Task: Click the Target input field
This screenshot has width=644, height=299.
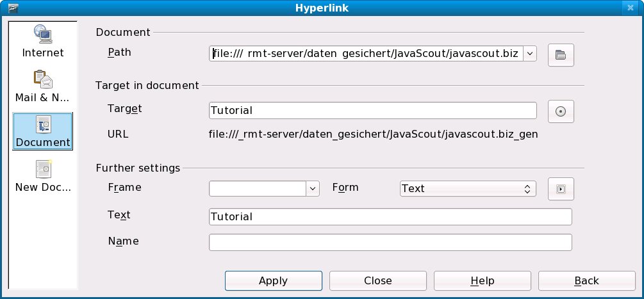Action: [372, 110]
